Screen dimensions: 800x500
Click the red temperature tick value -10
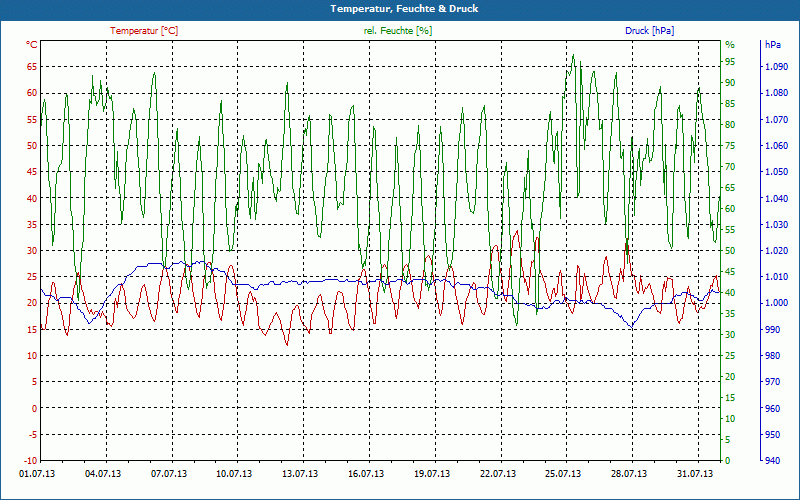tap(31, 461)
